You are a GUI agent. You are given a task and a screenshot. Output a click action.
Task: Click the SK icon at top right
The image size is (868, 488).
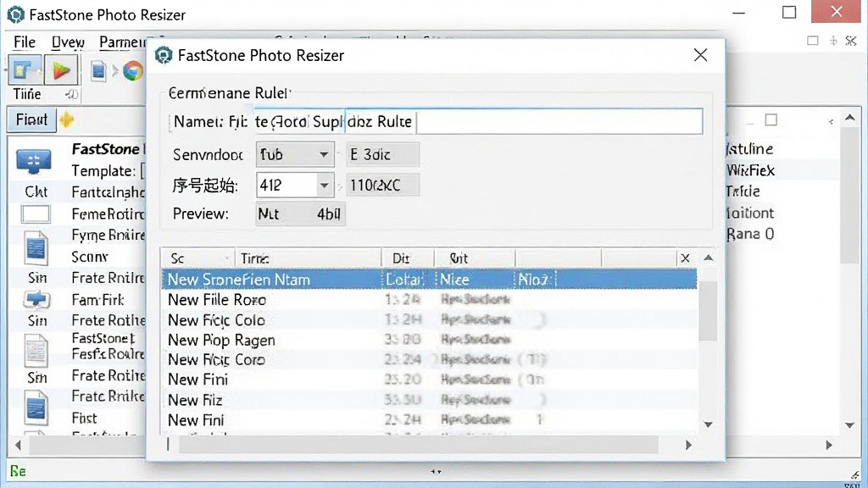point(851,41)
